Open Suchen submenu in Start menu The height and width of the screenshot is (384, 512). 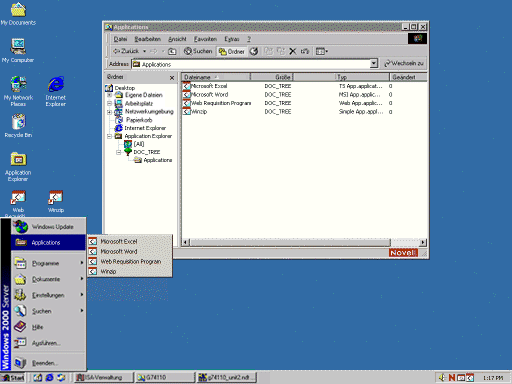point(48,311)
